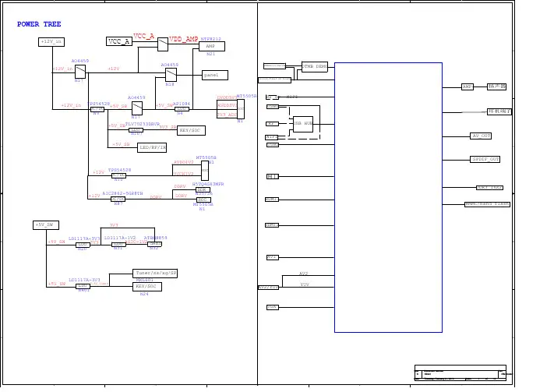
Task: Click the POWER TREE title text
Action: (39, 24)
